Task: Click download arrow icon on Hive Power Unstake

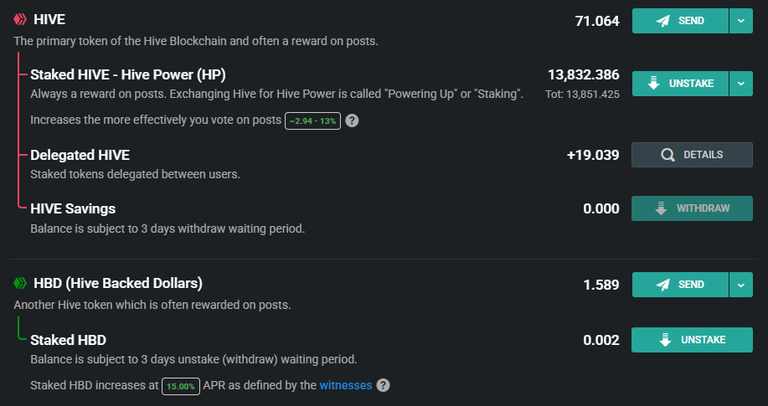Action: point(653,83)
